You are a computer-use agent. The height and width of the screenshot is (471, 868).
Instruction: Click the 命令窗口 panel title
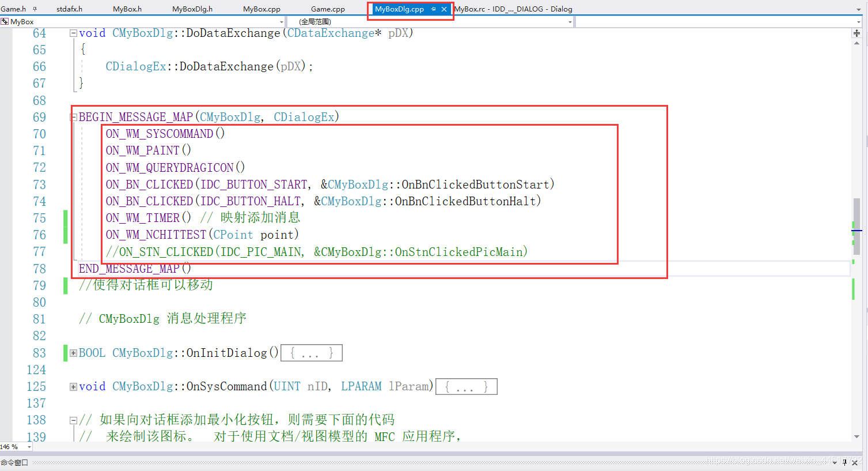point(14,462)
